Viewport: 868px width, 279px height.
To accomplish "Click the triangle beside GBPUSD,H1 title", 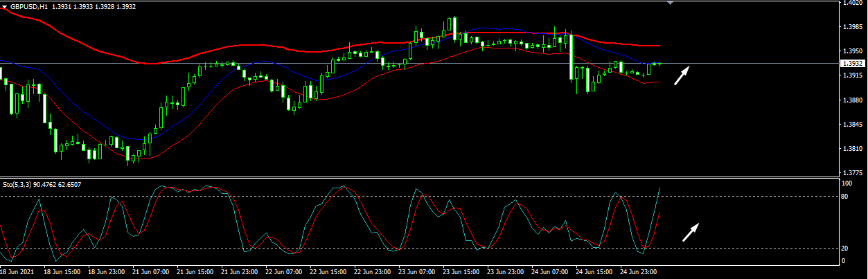I will coord(4,6).
